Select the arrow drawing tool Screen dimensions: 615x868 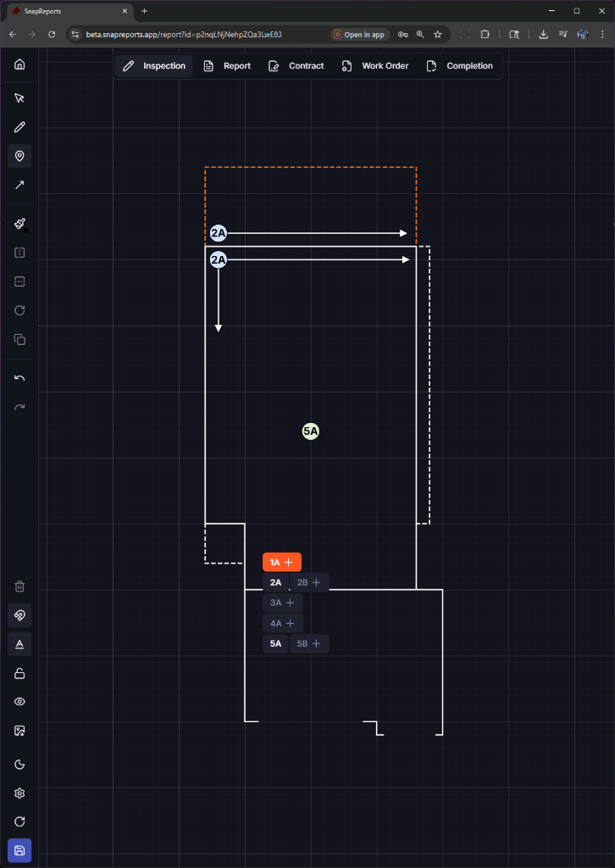click(19, 185)
